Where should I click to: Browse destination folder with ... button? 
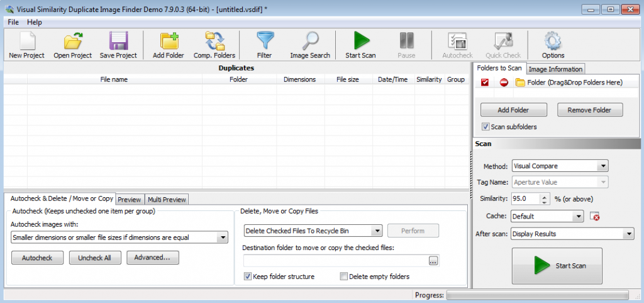point(433,261)
